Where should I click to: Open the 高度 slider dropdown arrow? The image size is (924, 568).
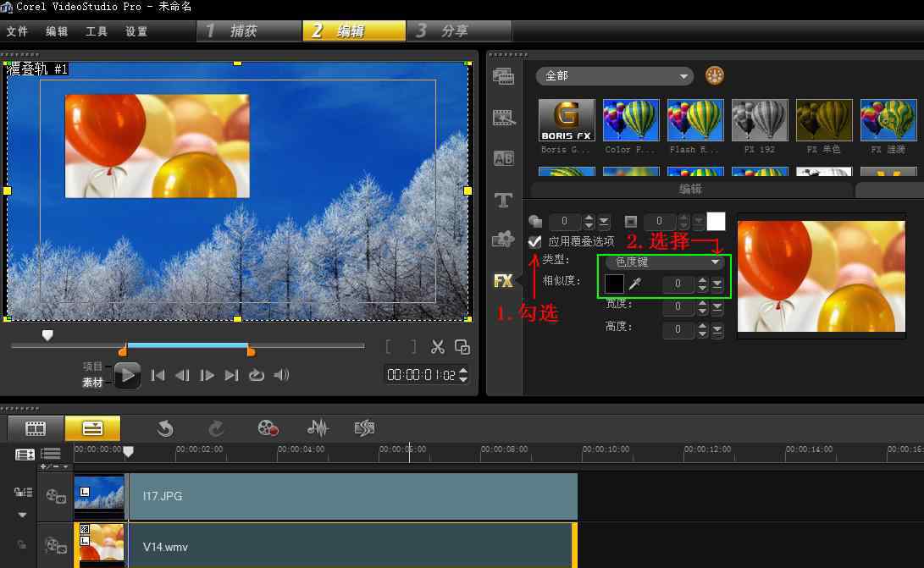(x=717, y=330)
